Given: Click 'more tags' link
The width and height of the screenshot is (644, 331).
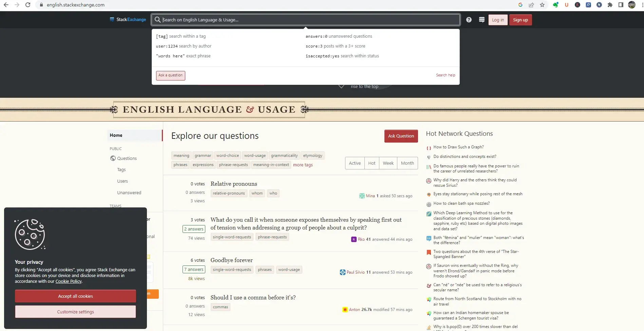Looking at the screenshot, I should 303,165.
